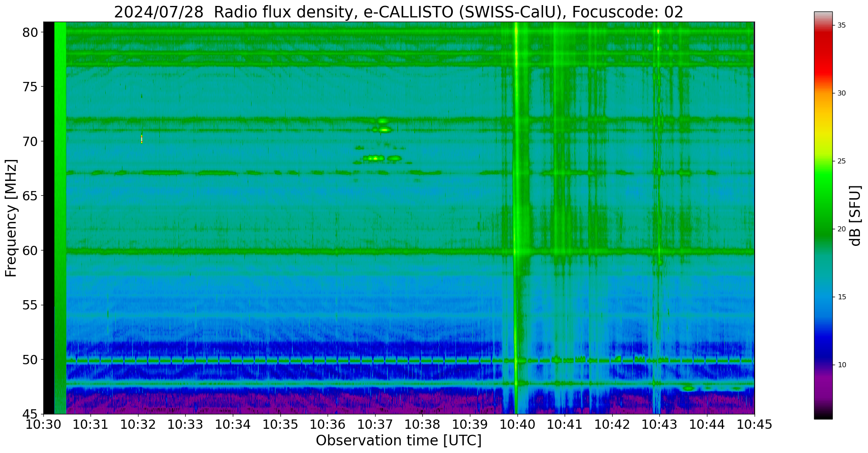Click the plot title dated 2024/07/28
Screen dimensions: 868x453
[398, 12]
